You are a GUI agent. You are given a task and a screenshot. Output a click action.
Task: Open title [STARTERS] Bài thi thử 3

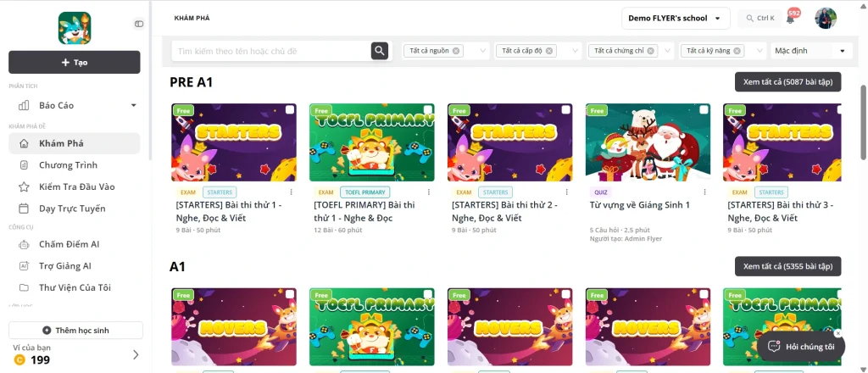781,211
